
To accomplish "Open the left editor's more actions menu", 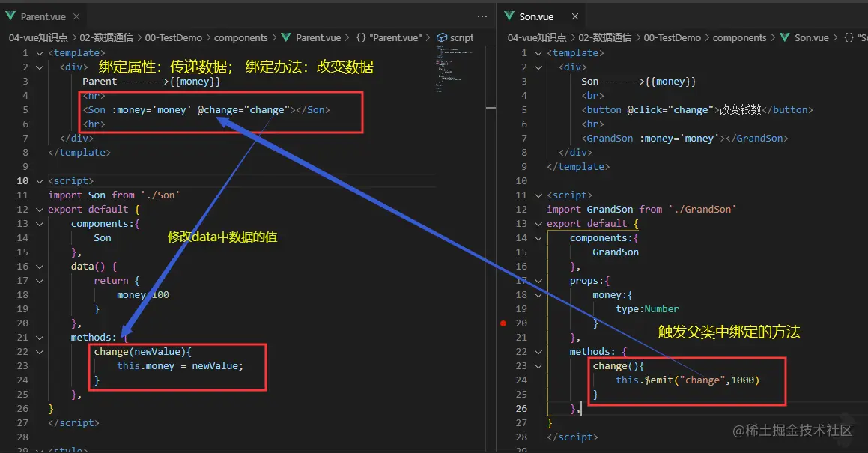I will (482, 16).
